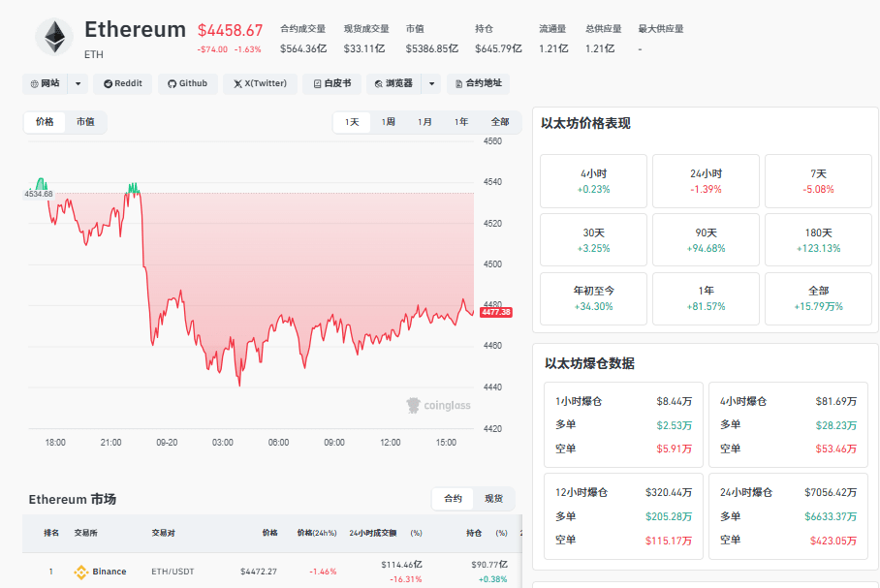Click the 排名 column header
The image size is (880, 588).
[x=51, y=533]
